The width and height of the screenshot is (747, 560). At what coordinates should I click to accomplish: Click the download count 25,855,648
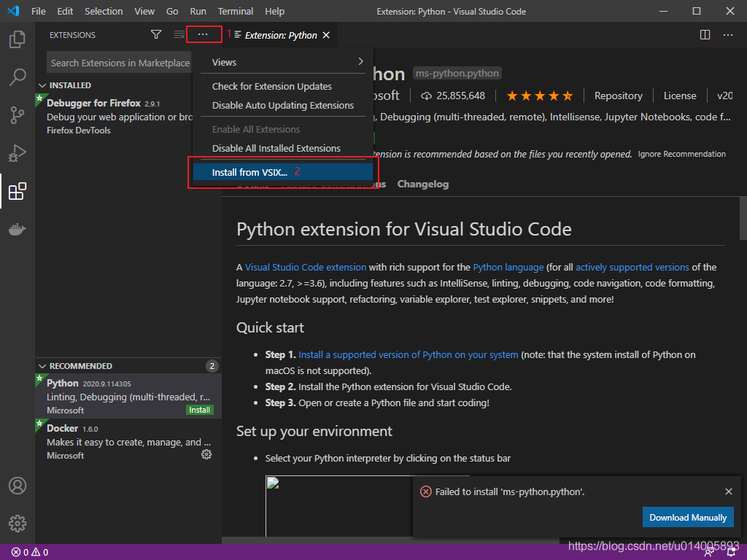[453, 96]
